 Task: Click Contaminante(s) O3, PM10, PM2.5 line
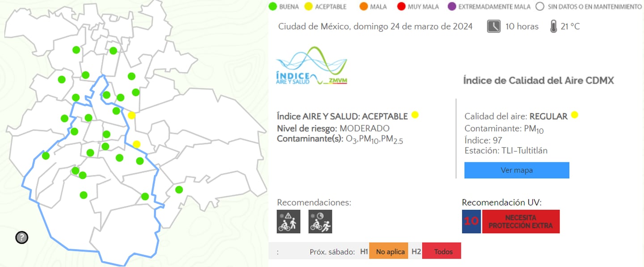[340, 139]
